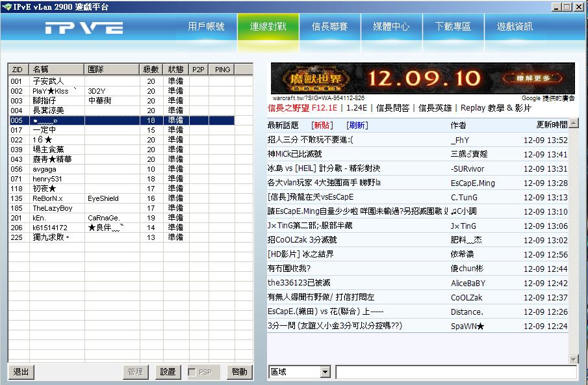
Task: Open topic 有無人得閒冇野做
Action: 320,297
